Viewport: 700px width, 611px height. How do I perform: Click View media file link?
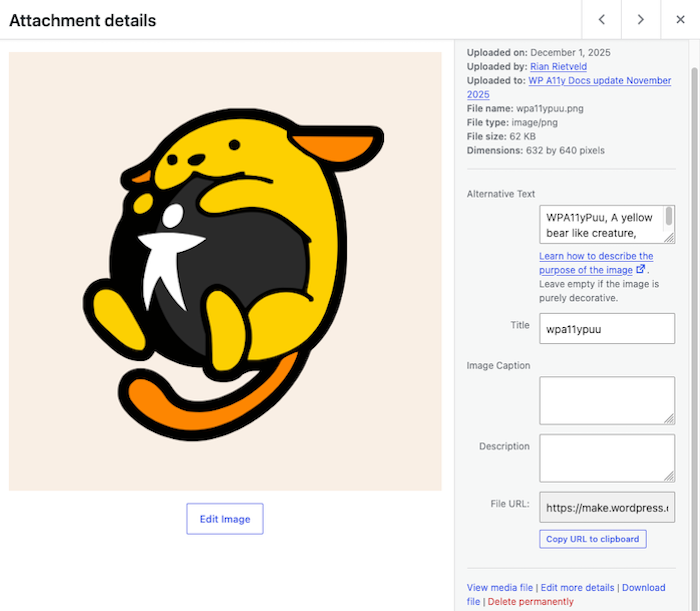pyautogui.click(x=500, y=587)
